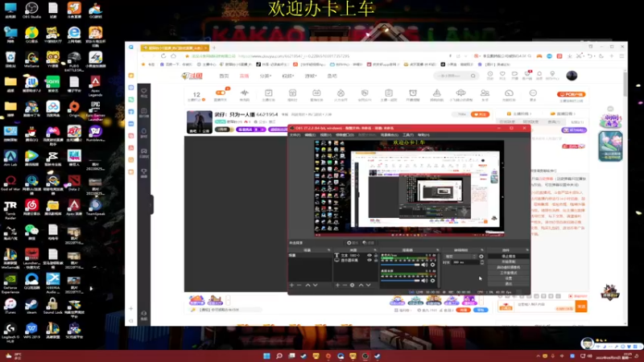This screenshot has height=362, width=644.
Task: Toggle the orange live switch in Douyu toolbar
Action: pos(221,93)
